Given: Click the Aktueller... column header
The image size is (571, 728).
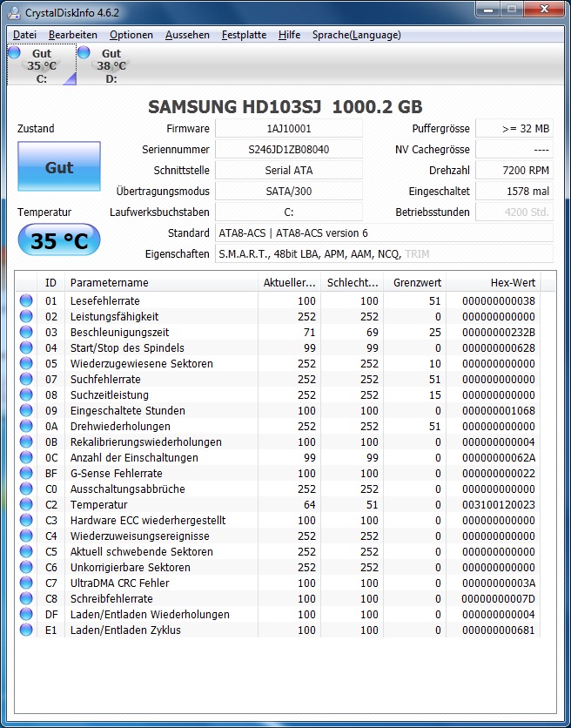Looking at the screenshot, I should point(289,282).
